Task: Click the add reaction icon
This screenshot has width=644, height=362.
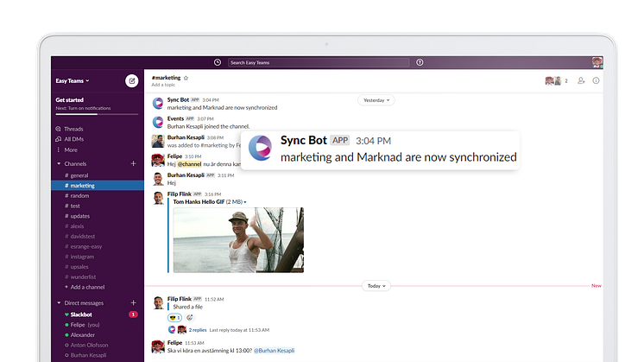Action: pyautogui.click(x=189, y=318)
